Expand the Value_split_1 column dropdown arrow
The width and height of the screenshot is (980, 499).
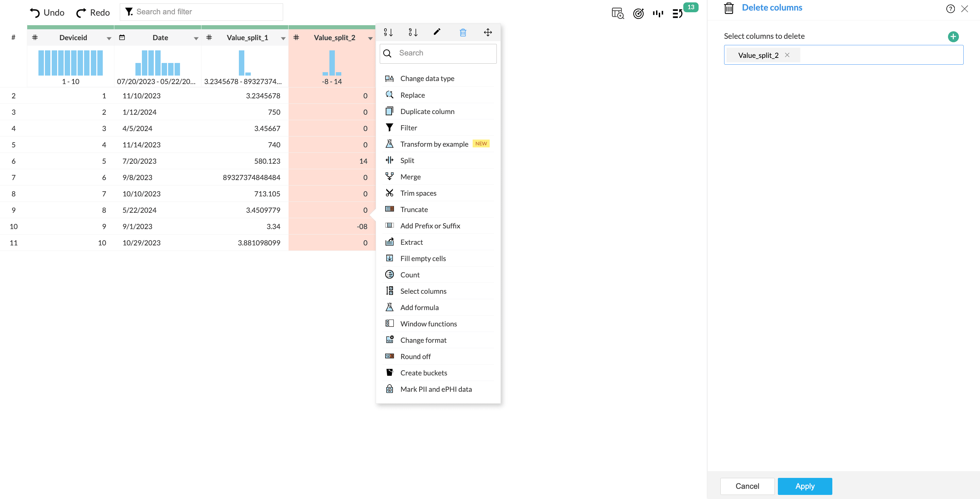(x=283, y=38)
